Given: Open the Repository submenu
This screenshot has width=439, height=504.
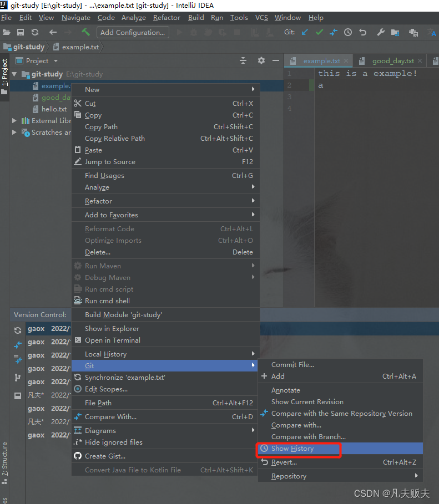Looking at the screenshot, I should [341, 476].
